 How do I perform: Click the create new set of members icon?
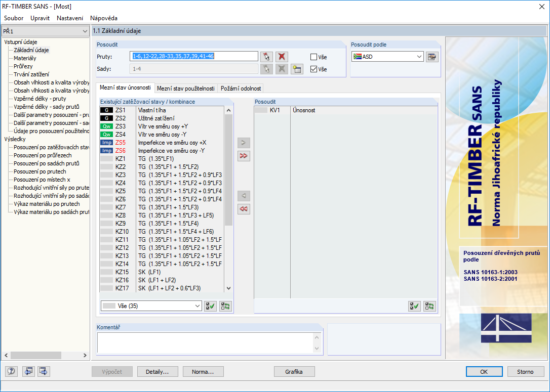click(x=297, y=69)
